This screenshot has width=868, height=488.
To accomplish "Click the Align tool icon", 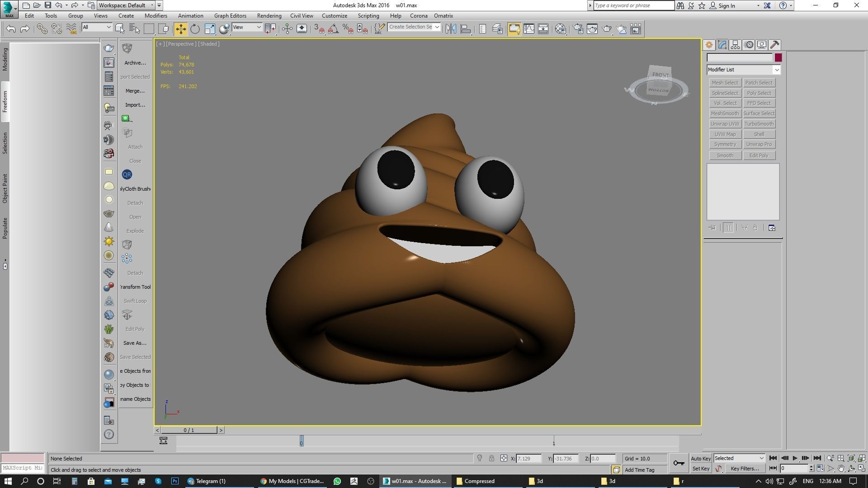I will (x=466, y=29).
